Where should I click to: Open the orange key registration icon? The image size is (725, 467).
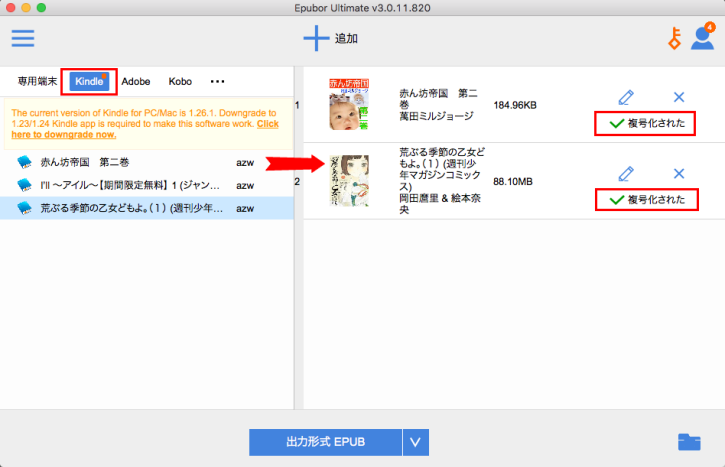[675, 38]
